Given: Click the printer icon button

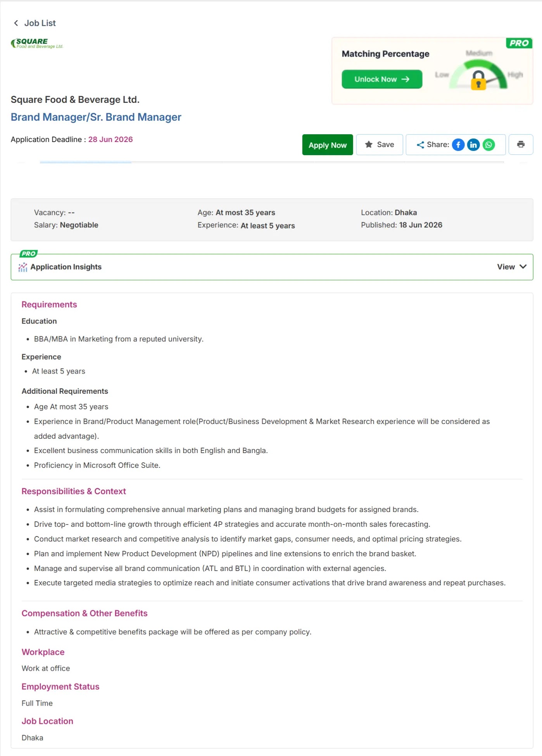Looking at the screenshot, I should click(x=521, y=145).
